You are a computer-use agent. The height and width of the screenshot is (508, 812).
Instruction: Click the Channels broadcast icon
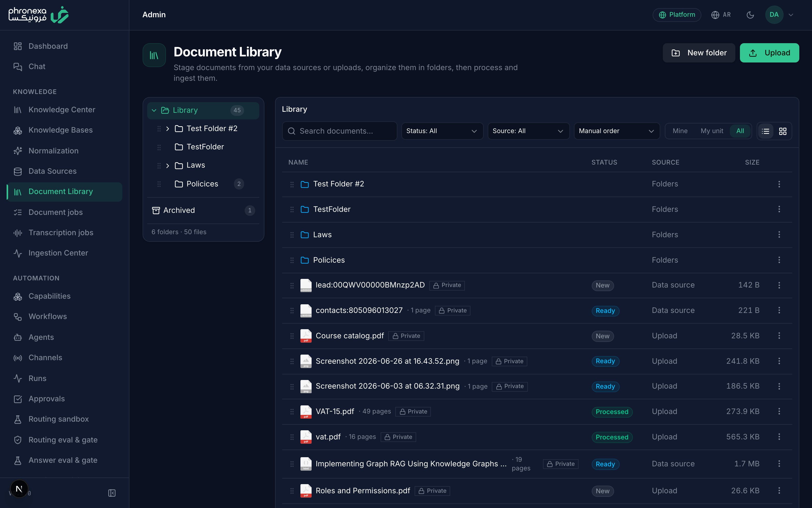(18, 358)
